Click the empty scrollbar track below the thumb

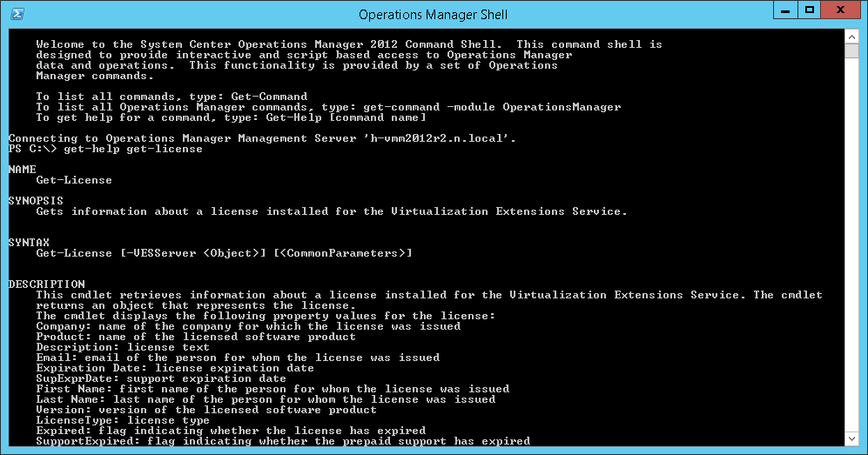(852, 261)
